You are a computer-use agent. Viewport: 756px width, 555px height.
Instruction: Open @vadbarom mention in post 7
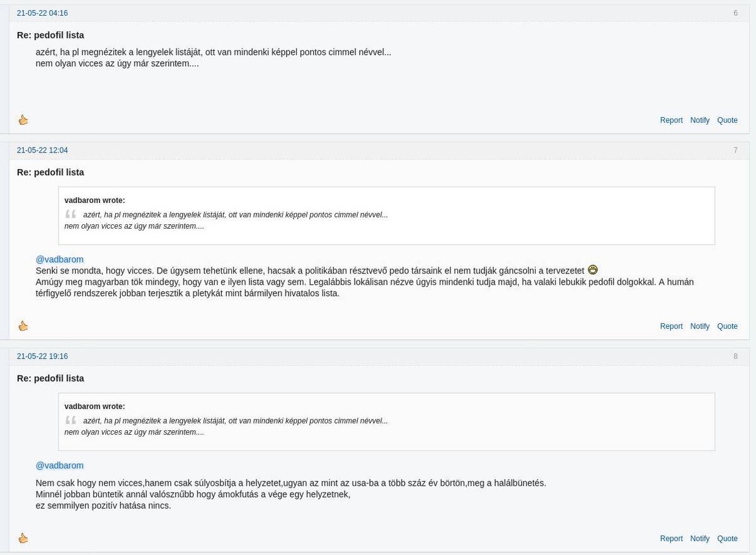point(59,260)
